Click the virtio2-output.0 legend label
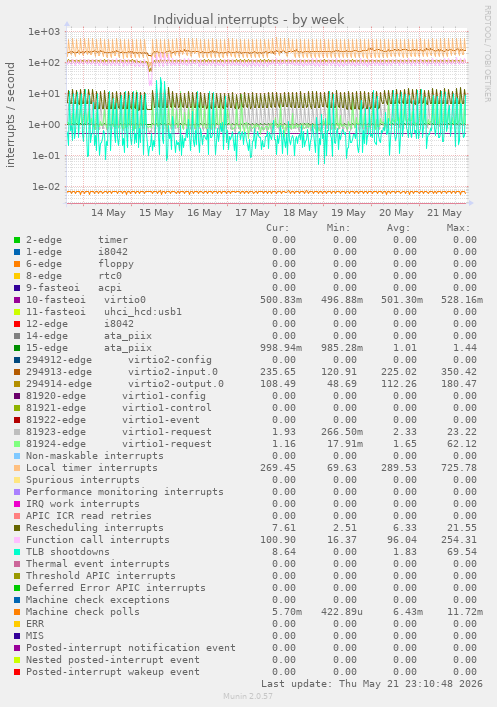The image size is (497, 707). pos(125,384)
